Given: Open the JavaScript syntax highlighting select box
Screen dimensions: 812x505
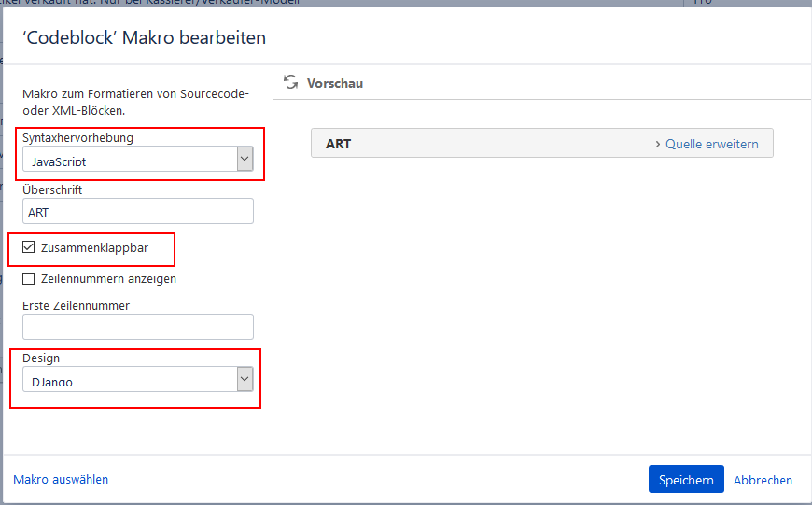Looking at the screenshot, I should tap(129, 161).
